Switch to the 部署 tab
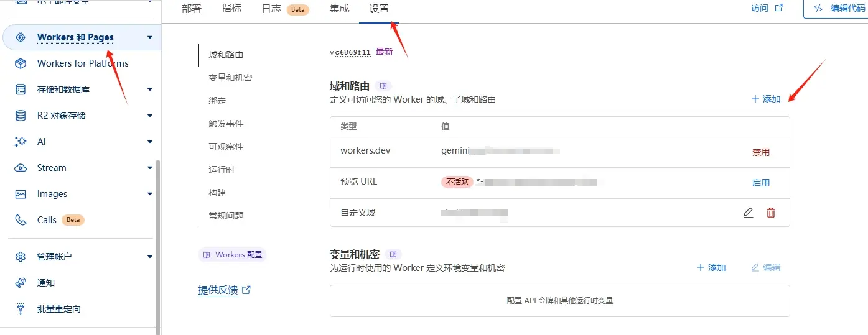The width and height of the screenshot is (868, 335). click(192, 9)
